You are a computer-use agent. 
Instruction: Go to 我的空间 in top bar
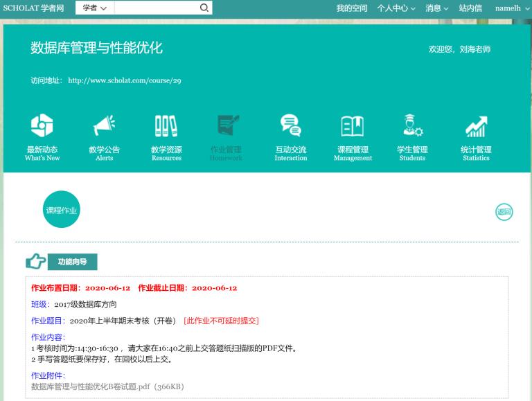pos(352,8)
